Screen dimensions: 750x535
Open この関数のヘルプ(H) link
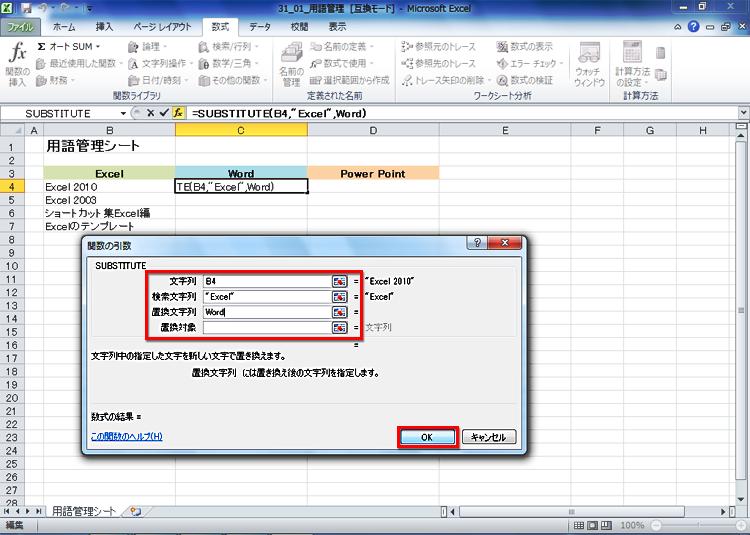click(x=127, y=437)
